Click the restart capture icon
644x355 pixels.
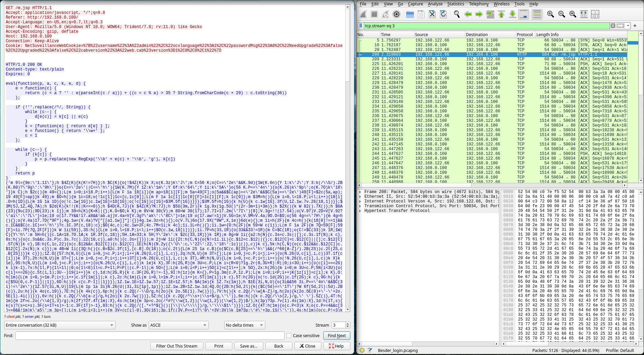coord(385,14)
